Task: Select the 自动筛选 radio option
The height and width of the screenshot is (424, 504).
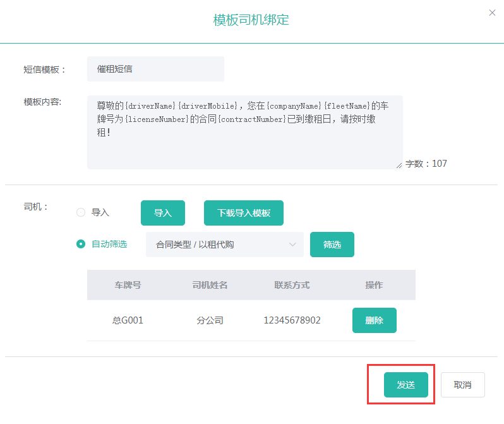Action: coord(81,244)
